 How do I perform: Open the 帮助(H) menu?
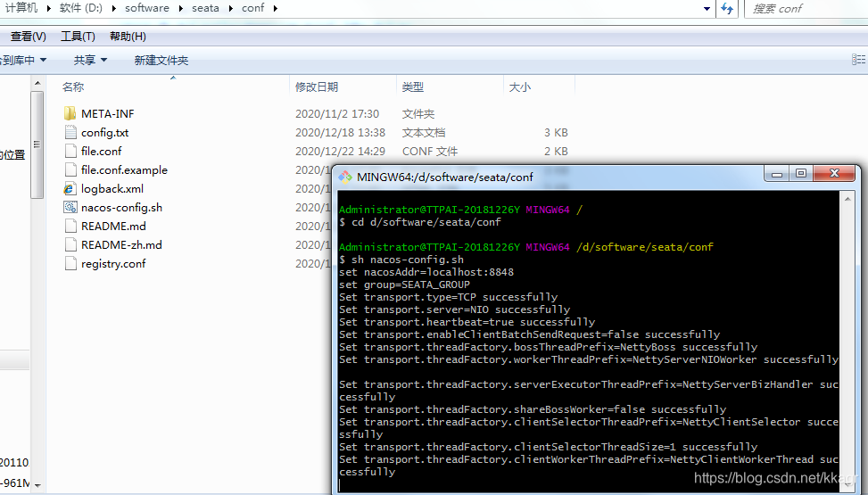(x=128, y=37)
